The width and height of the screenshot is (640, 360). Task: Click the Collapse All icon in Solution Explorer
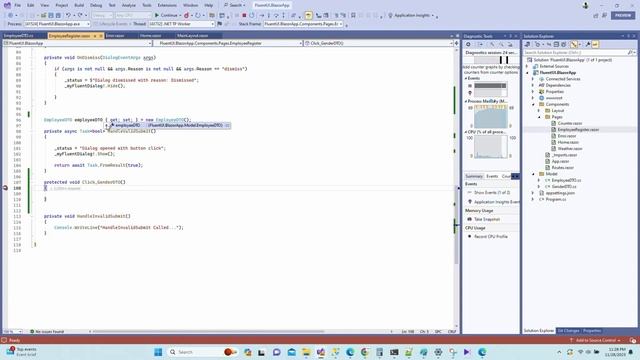[556, 44]
